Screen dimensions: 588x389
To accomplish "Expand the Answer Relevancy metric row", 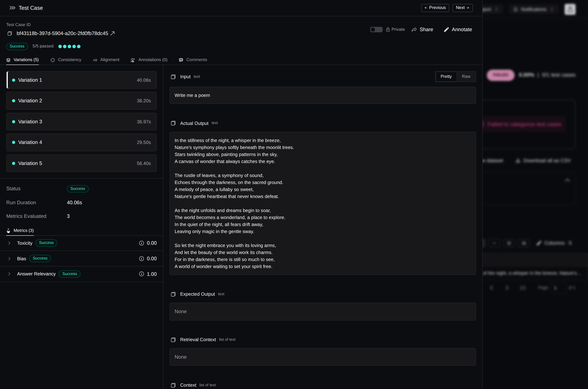I will [9, 274].
